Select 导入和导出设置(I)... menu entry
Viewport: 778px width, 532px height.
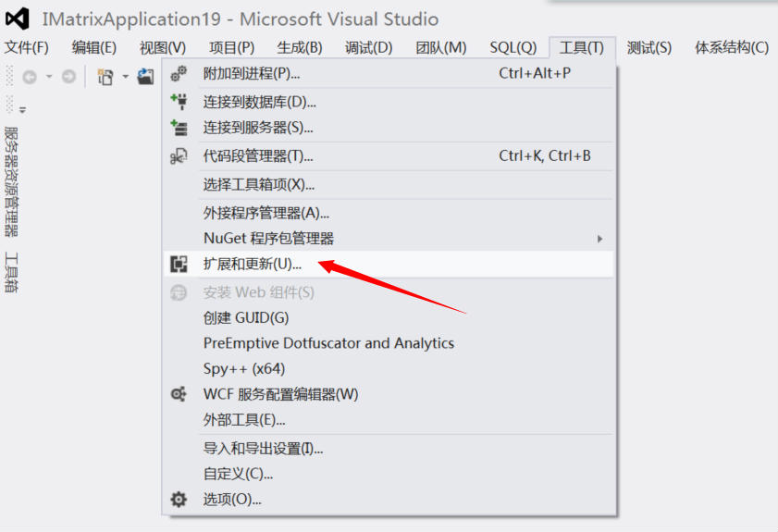pos(389,449)
